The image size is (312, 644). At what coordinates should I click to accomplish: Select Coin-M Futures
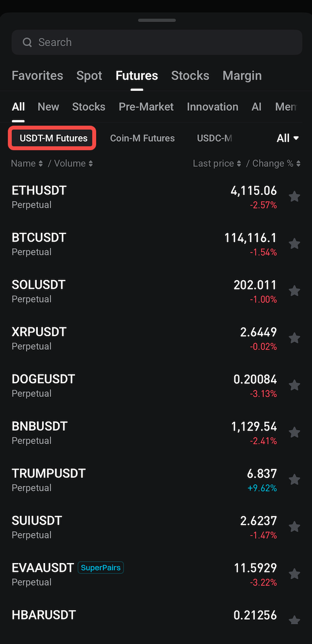click(x=142, y=138)
